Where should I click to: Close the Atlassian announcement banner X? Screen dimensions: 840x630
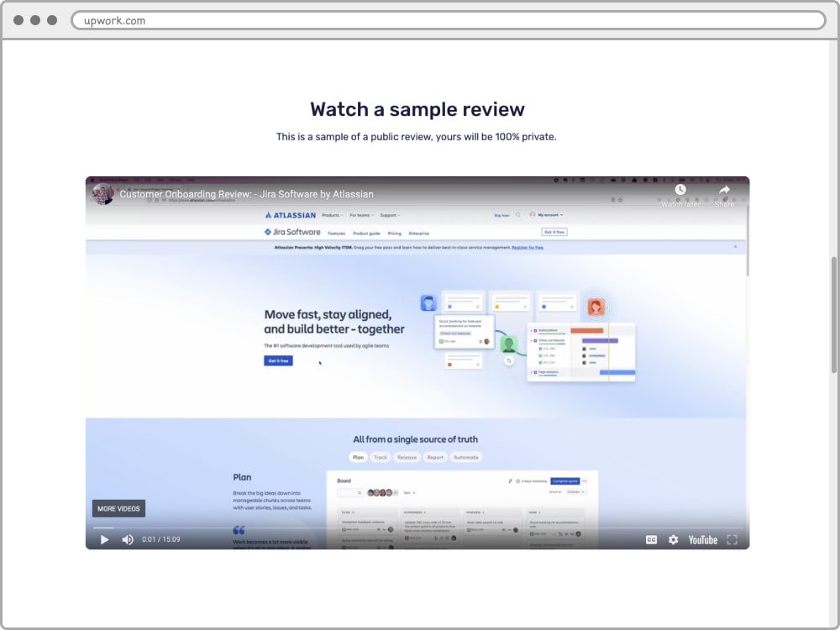point(736,247)
